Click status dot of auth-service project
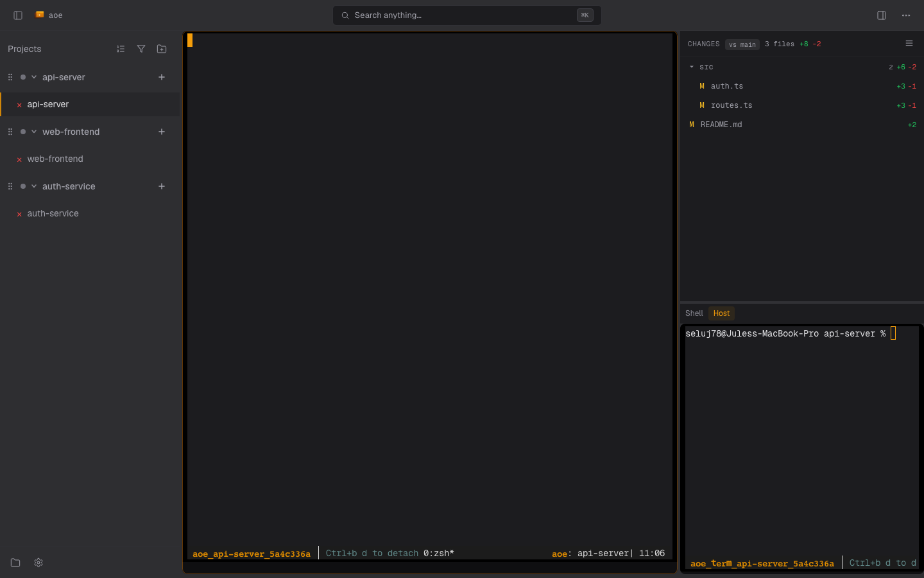Image resolution: width=924 pixels, height=578 pixels. 23,186
